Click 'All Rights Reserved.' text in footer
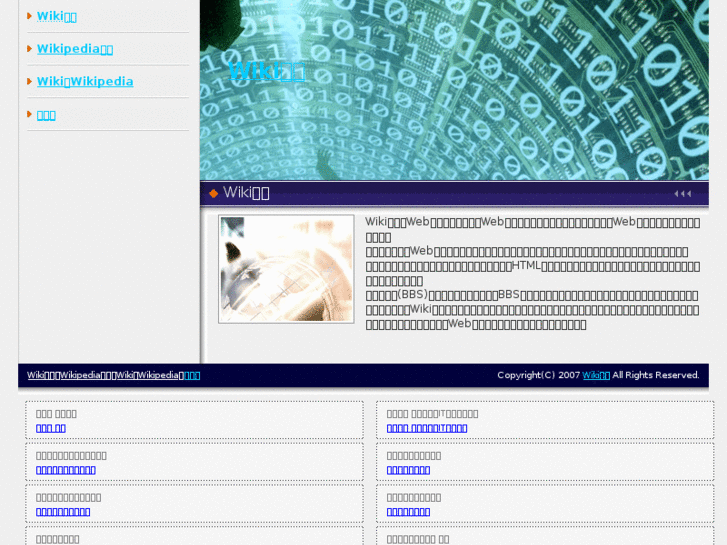This screenshot has height=545, width=727. (x=656, y=375)
